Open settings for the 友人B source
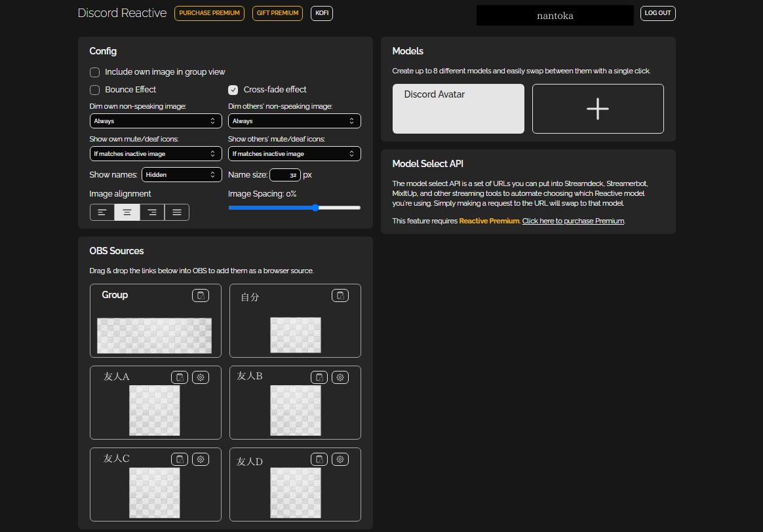Screen dimensions: 763x532 point(340,377)
